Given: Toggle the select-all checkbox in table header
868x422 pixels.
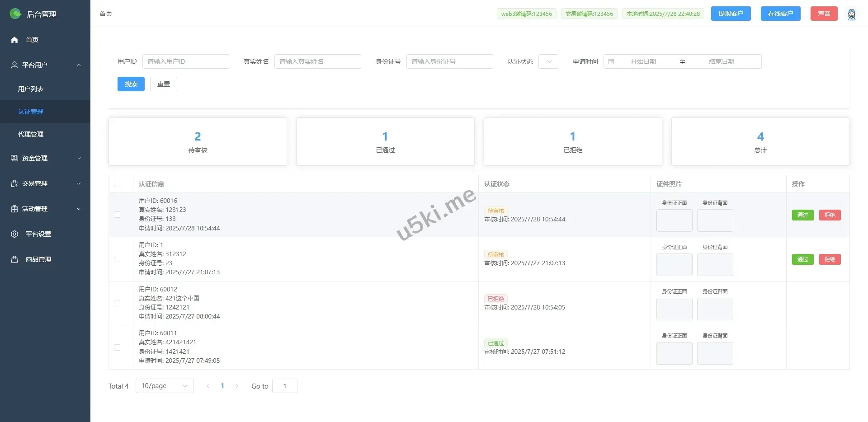Looking at the screenshot, I should click(x=117, y=184).
